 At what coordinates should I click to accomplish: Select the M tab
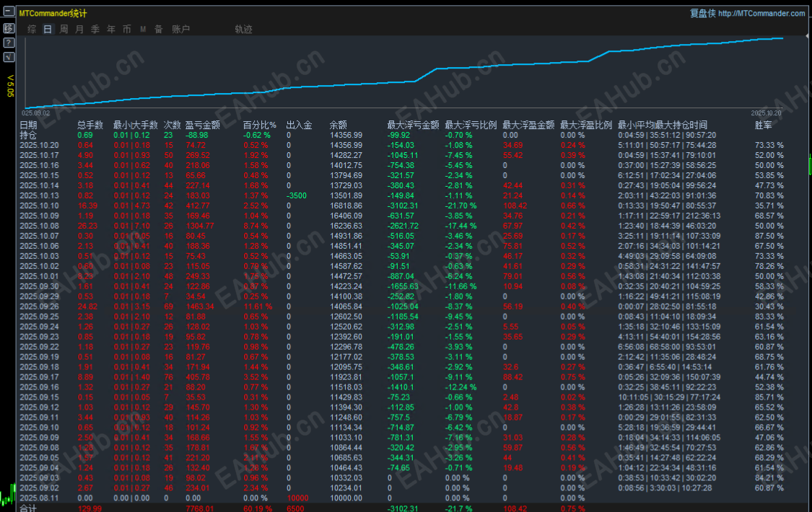pos(143,30)
